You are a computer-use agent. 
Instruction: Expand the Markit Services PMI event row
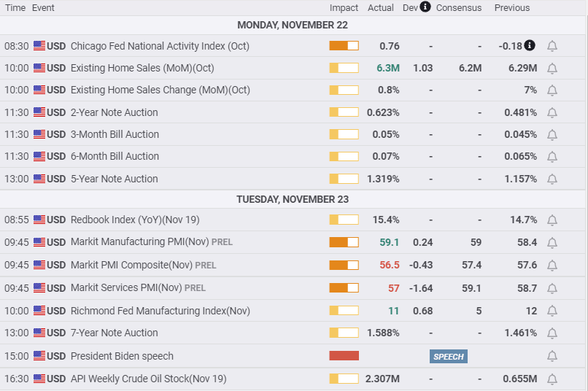point(126,288)
